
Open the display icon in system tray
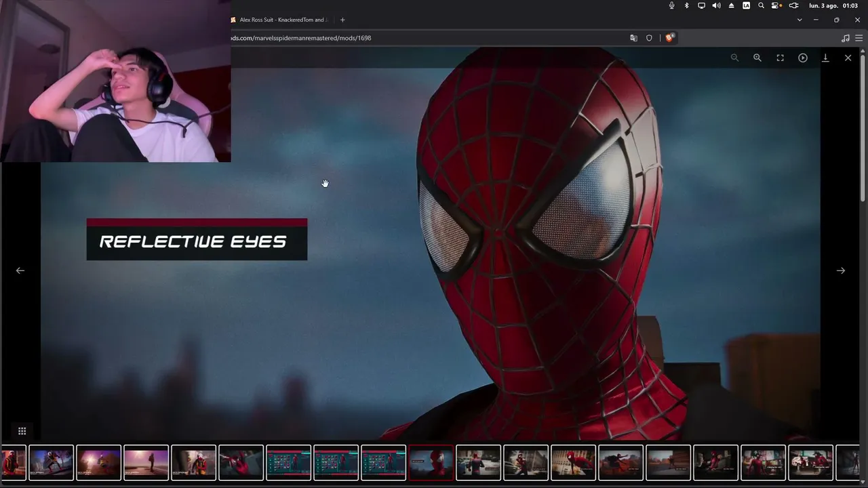(x=701, y=5)
